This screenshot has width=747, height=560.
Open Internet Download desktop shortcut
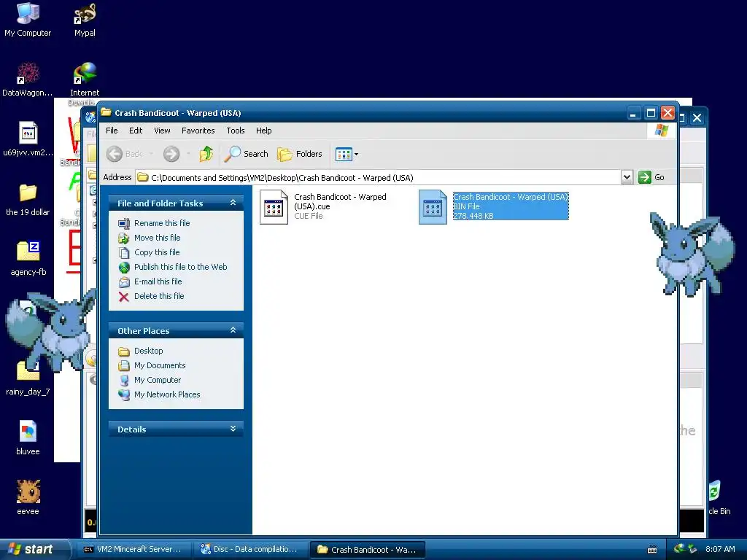pyautogui.click(x=85, y=79)
